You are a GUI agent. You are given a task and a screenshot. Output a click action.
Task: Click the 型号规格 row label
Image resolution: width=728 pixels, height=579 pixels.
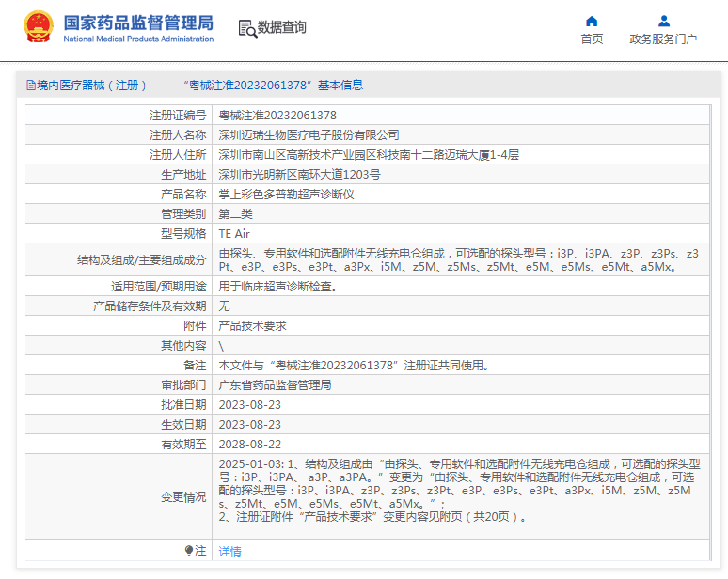(x=183, y=233)
